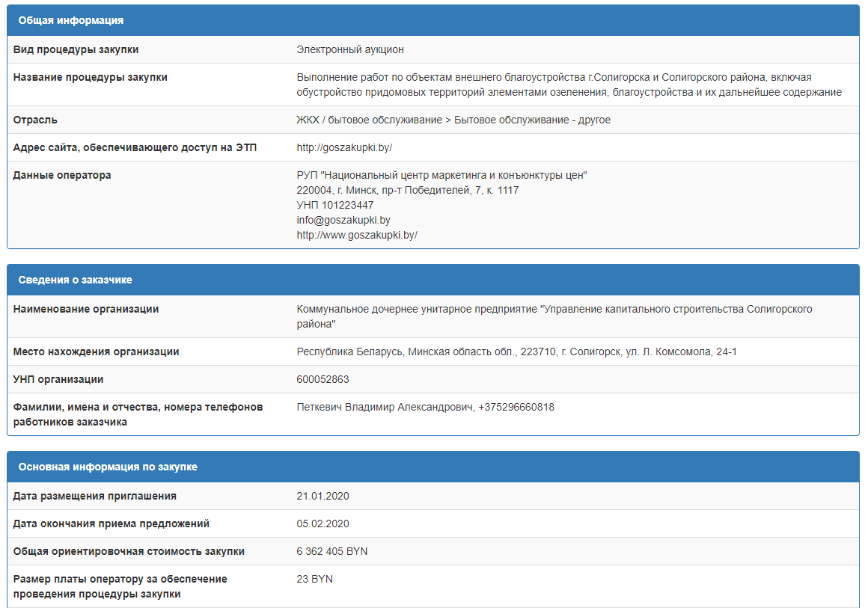This screenshot has height=608, width=868.
Task: Click the proposal deadline date 05.02.2020
Action: point(323,523)
